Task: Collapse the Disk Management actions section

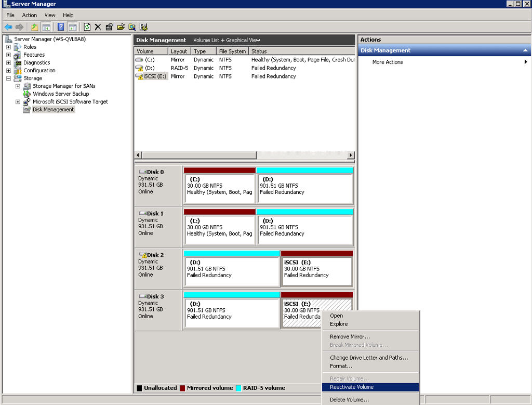Action: 525,50
